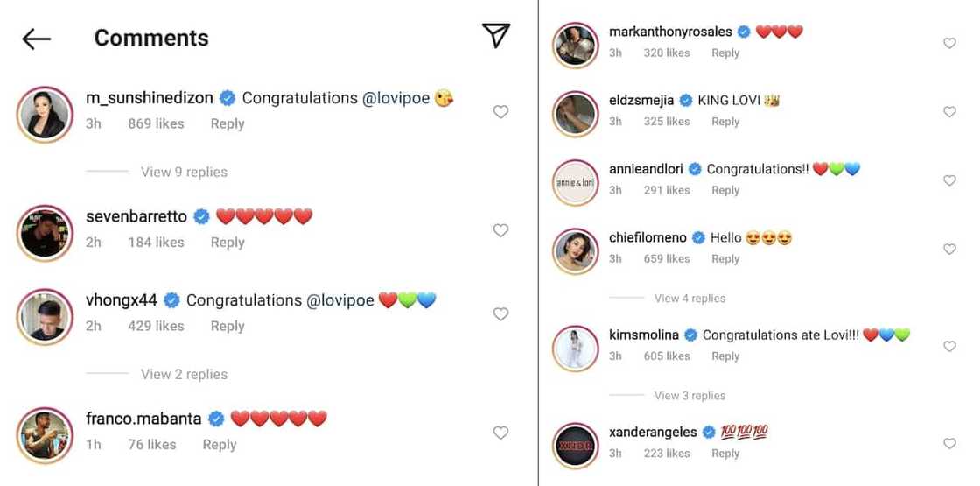Expand View 9 replies under m_sunshinedizon
Image resolution: width=980 pixels, height=486 pixels.
184,172
